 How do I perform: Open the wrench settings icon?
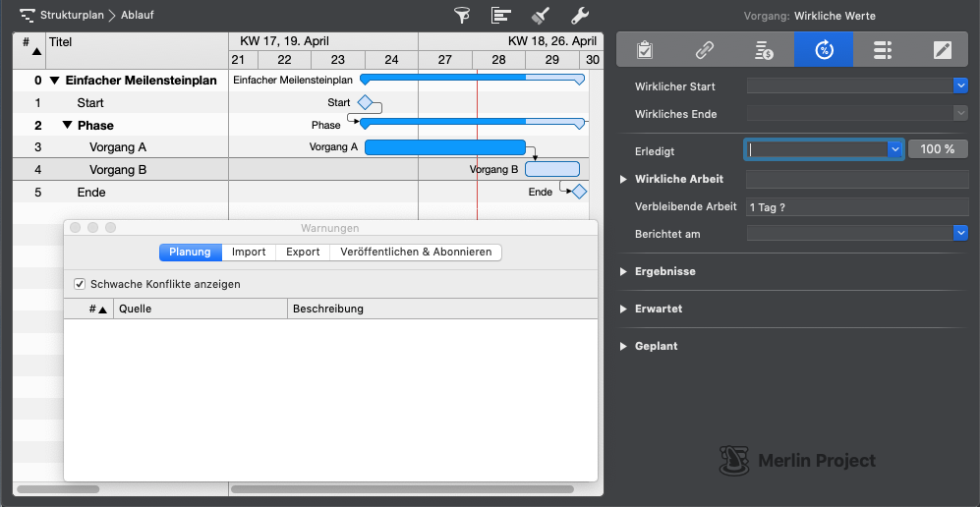pos(580,16)
